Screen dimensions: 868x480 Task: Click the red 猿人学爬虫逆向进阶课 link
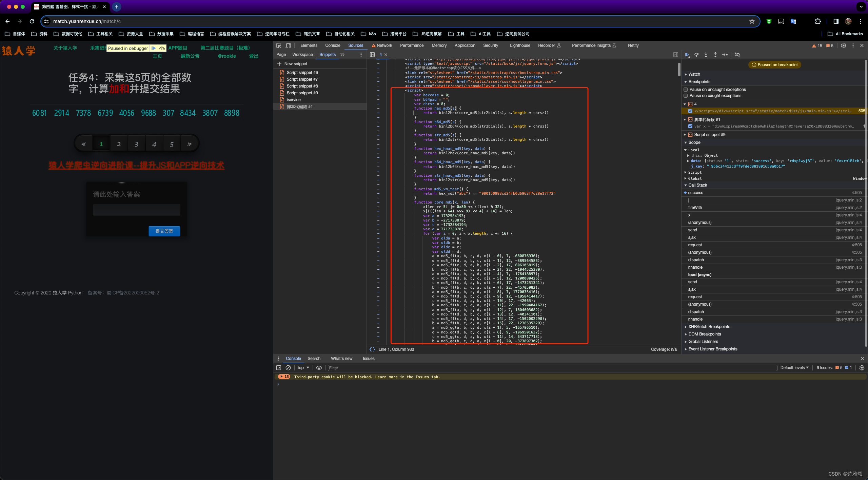click(136, 166)
